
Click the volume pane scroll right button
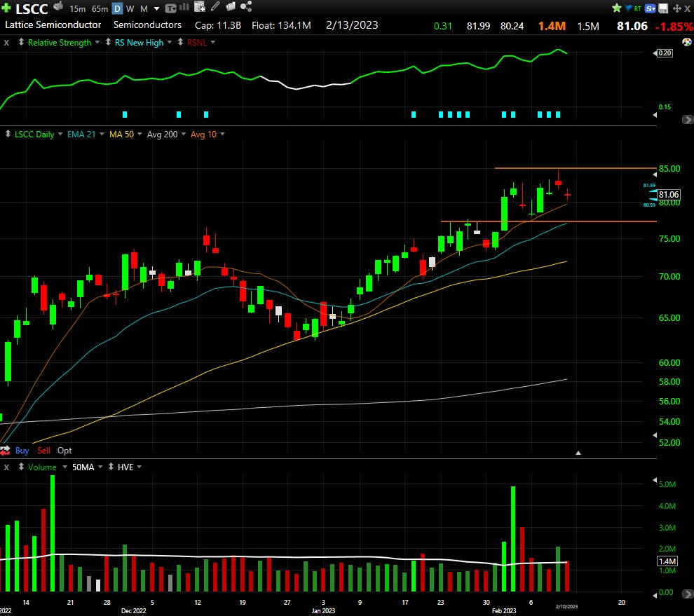coord(688,594)
